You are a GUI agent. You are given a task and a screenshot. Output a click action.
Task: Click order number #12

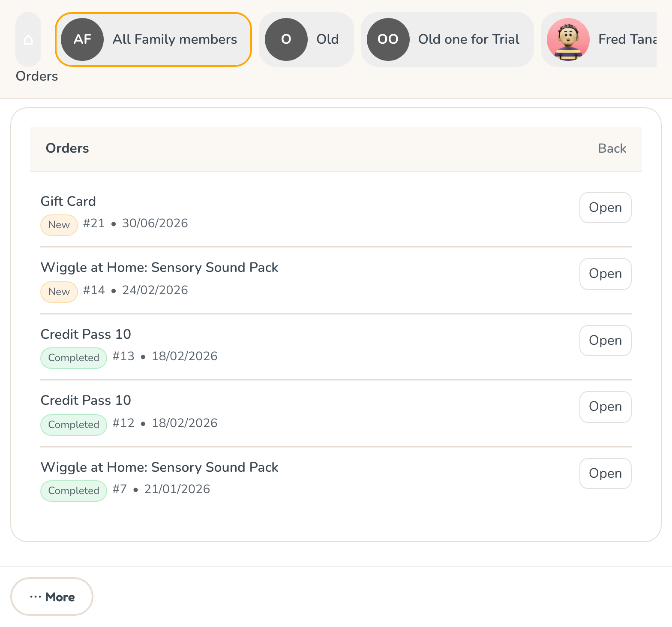click(x=123, y=423)
